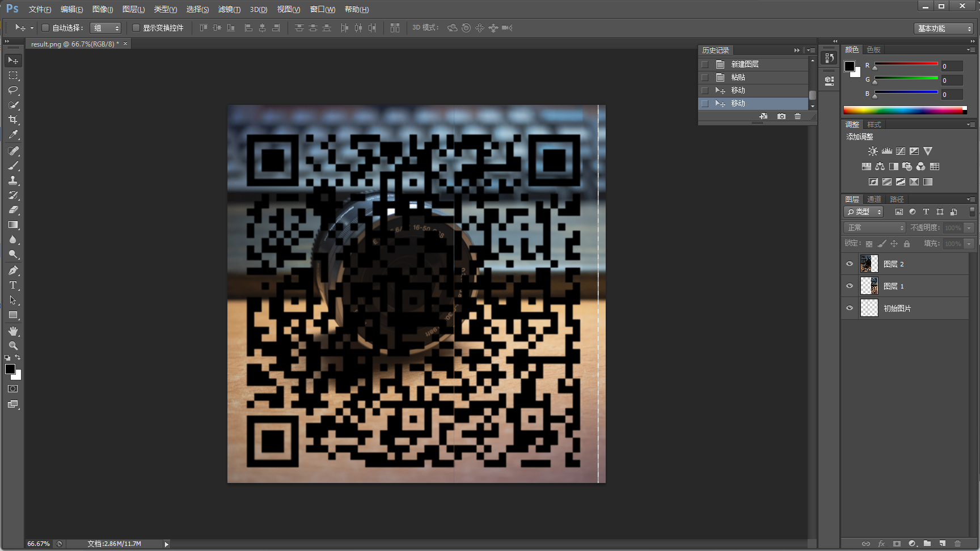Switch to the 路径 tab
This screenshot has width=980, height=551.
click(x=897, y=200)
